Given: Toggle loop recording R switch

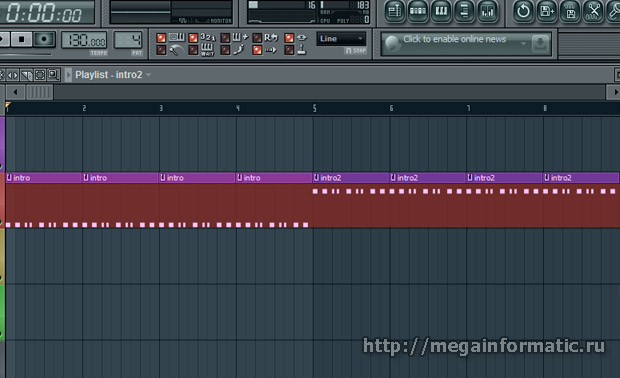Looking at the screenshot, I should point(257,38).
